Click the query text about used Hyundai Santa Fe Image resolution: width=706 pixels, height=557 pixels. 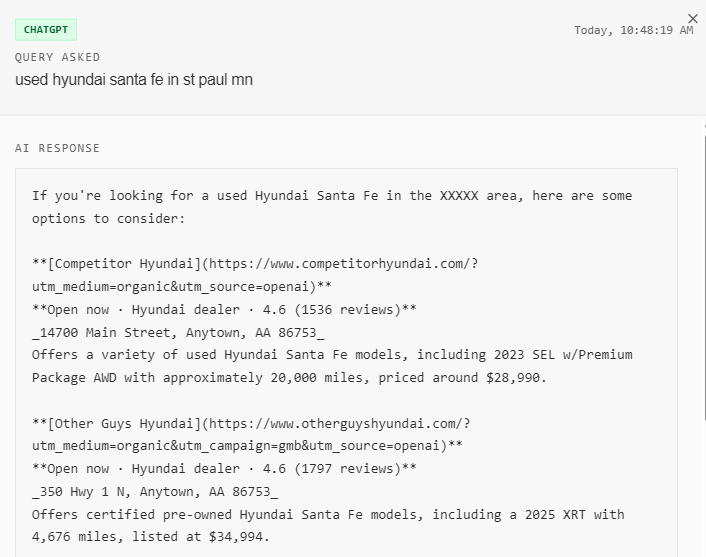[134, 80]
